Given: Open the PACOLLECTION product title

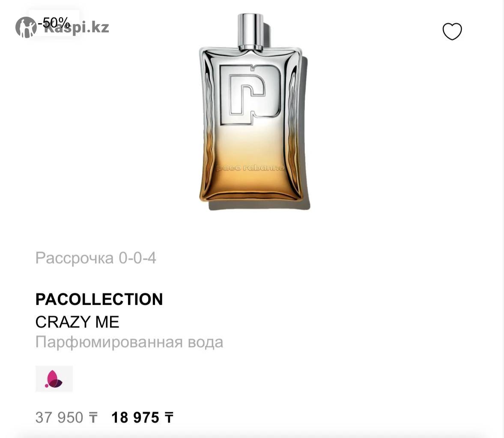Looking at the screenshot, I should coord(99,299).
